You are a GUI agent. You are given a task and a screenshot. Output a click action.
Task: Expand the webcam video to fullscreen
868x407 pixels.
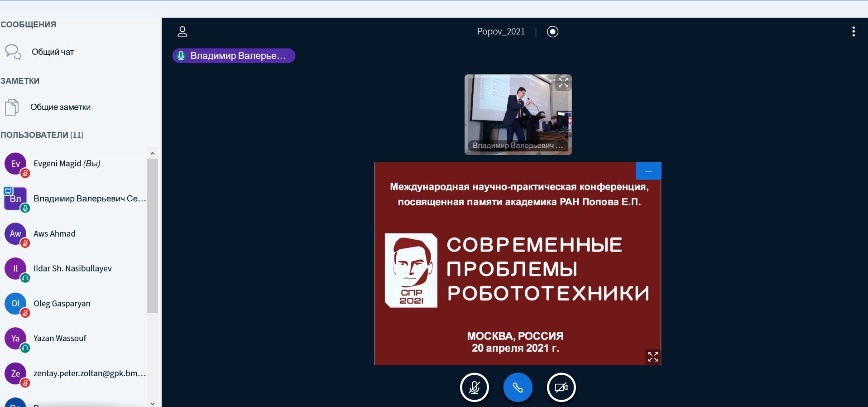(563, 82)
